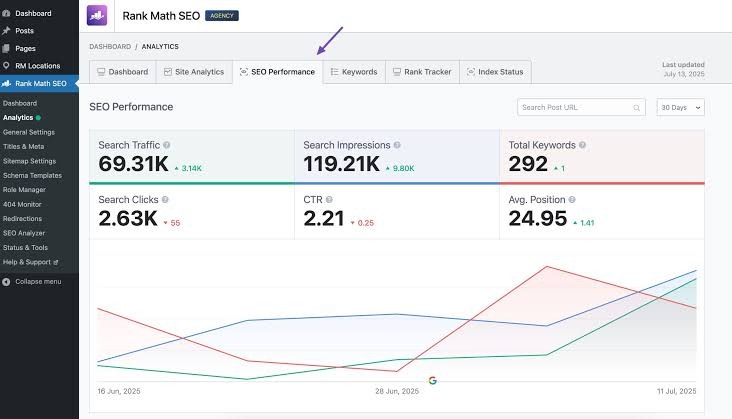Click the Pages stack icon
Viewport: 732px width, 419px height.
click(6, 48)
